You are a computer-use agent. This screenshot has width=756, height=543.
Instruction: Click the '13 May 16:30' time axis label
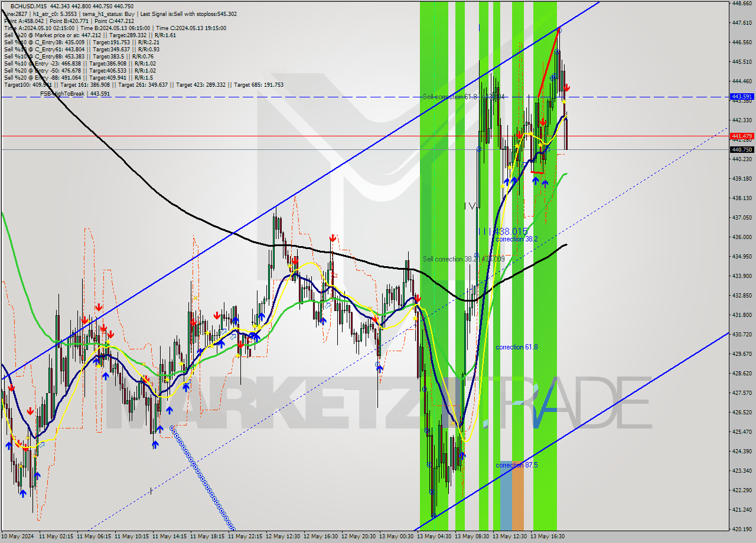pos(548,537)
